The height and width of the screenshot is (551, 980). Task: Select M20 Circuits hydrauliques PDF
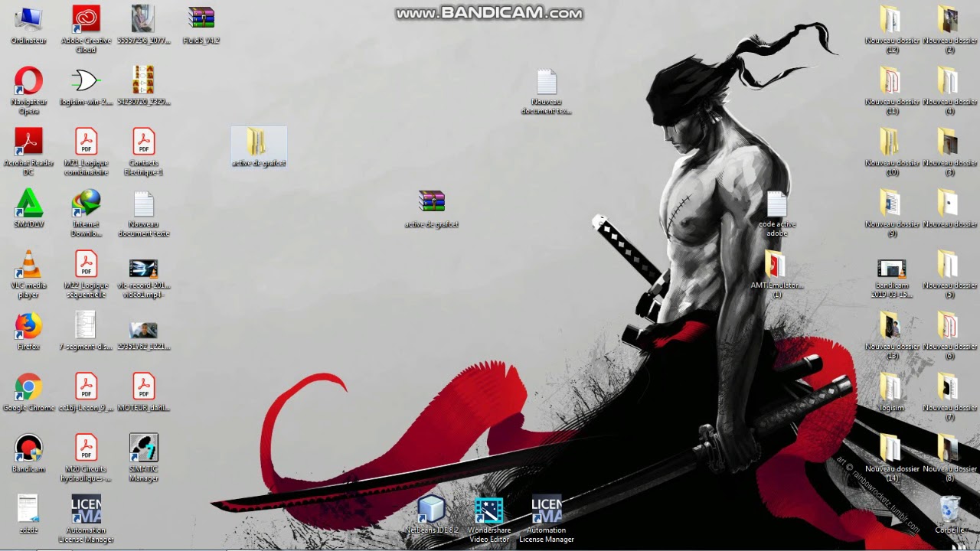click(86, 458)
